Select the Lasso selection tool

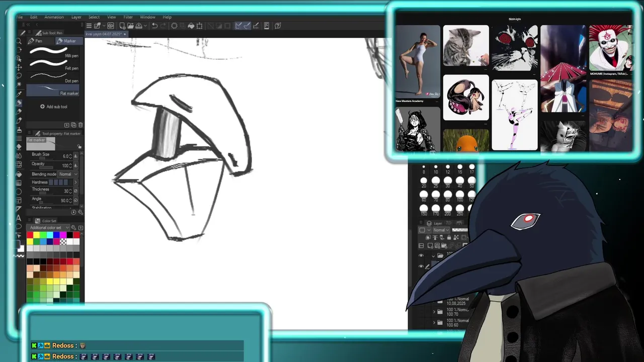point(19,76)
